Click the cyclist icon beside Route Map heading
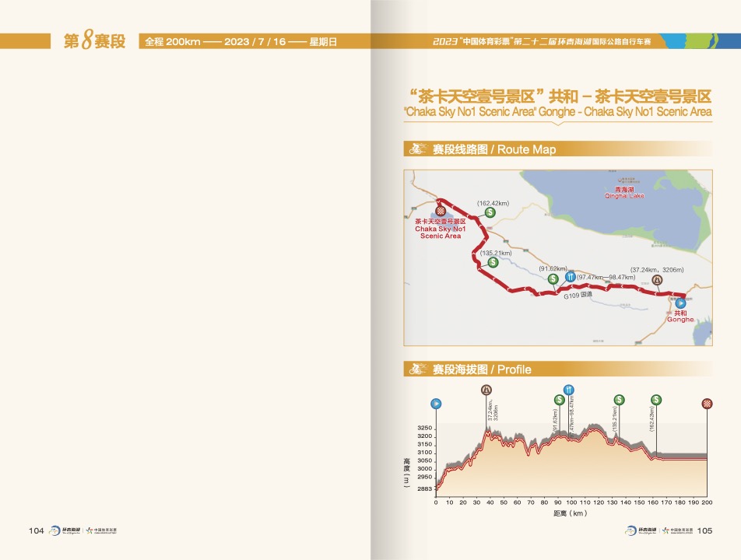Viewport: 741px width, 560px height. pyautogui.click(x=418, y=149)
